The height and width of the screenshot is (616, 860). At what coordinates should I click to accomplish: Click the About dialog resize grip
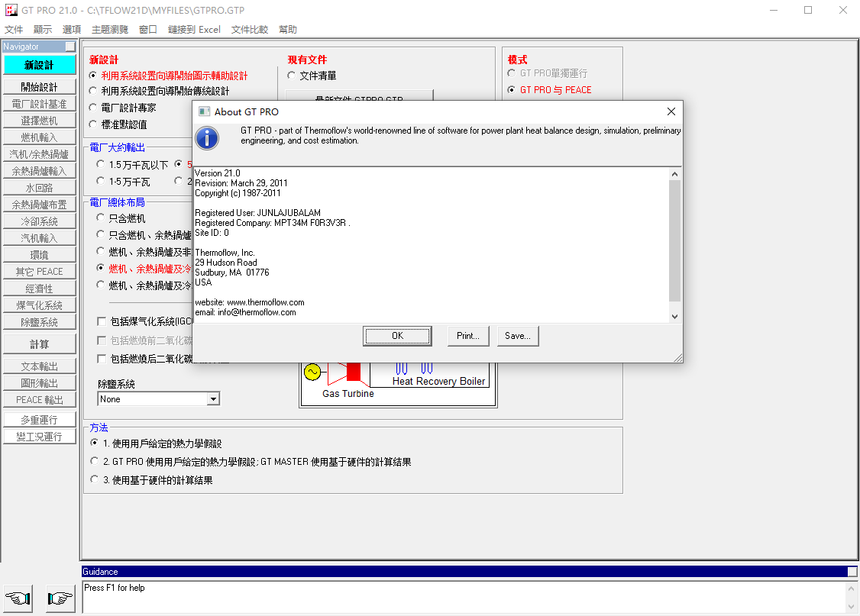point(678,357)
